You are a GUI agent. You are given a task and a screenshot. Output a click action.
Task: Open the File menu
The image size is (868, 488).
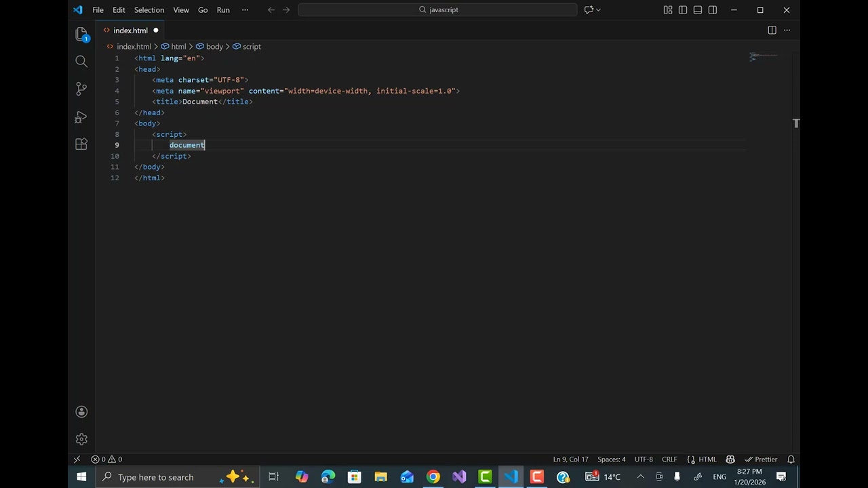98,10
